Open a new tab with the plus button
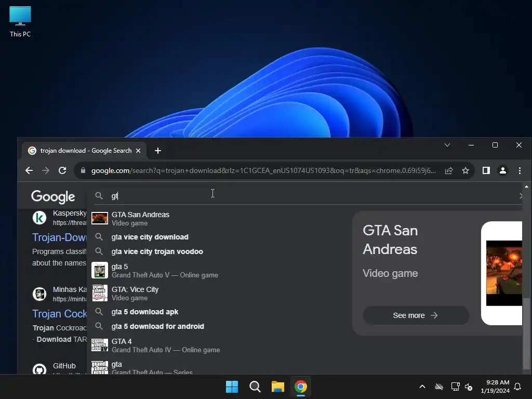532x399 pixels. 158,151
